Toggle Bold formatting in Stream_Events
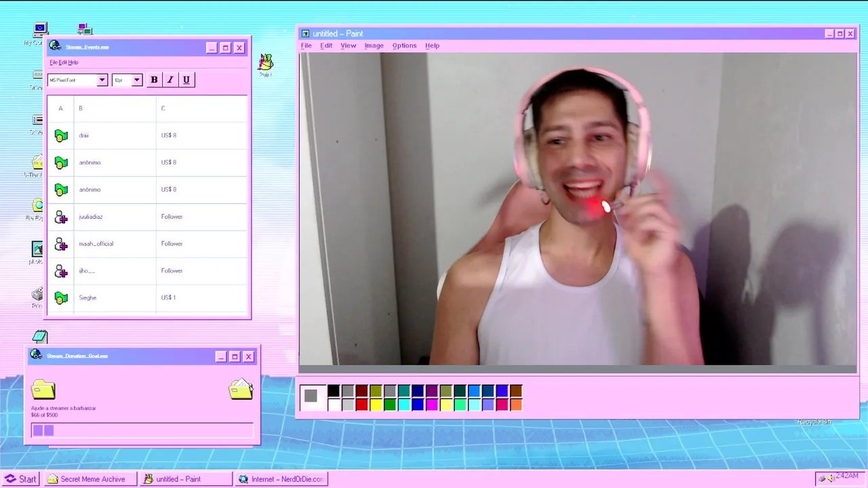The height and width of the screenshot is (488, 868). (154, 80)
